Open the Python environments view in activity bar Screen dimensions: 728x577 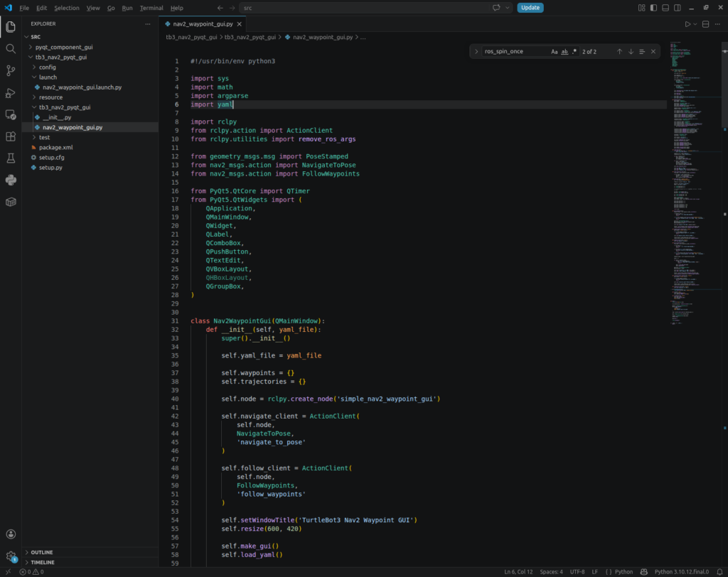point(11,180)
